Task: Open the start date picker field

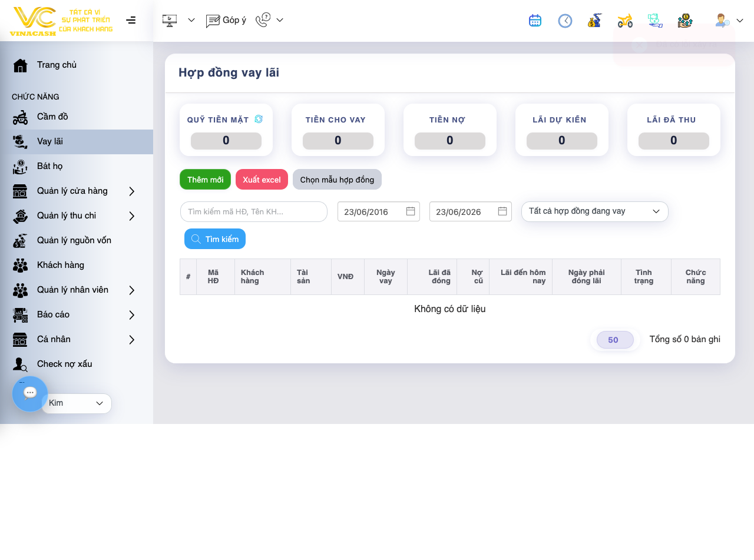Action: coord(379,211)
